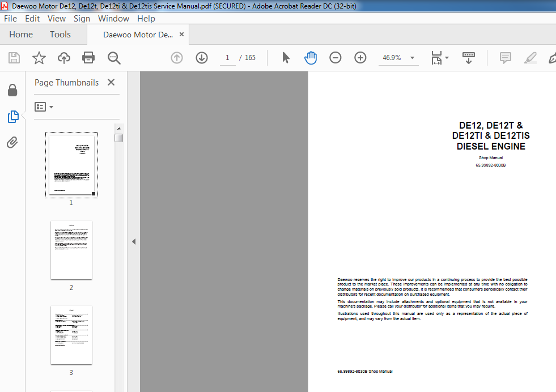Open the Sign menu
The height and width of the screenshot is (392, 556).
[x=82, y=19]
